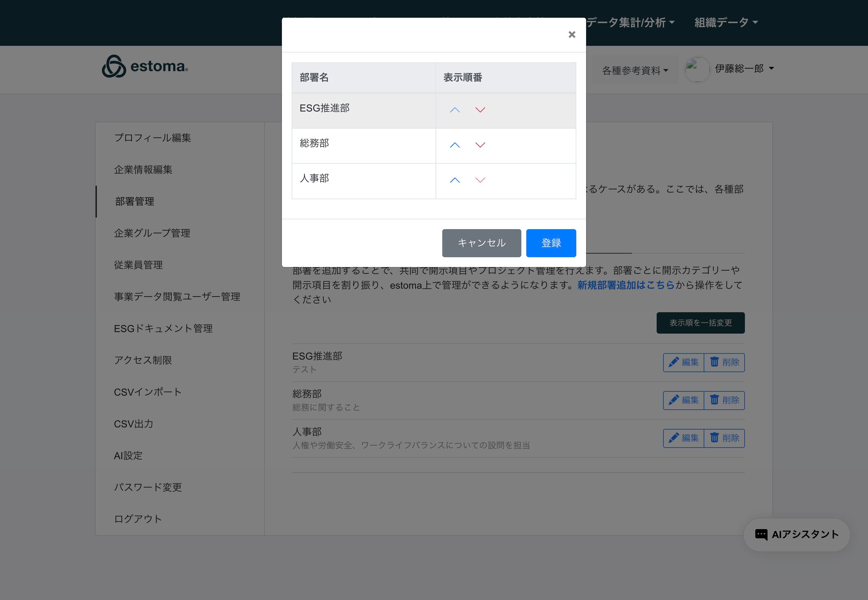Expand データ集計/分析 dropdown menu
The width and height of the screenshot is (868, 600).
(630, 23)
